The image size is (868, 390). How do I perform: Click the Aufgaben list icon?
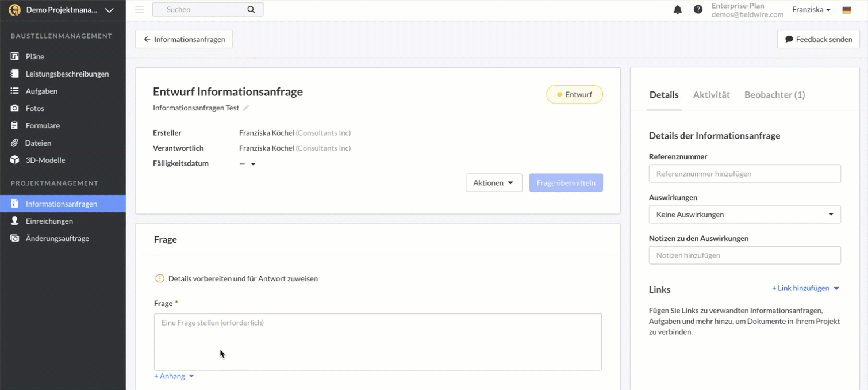click(15, 91)
